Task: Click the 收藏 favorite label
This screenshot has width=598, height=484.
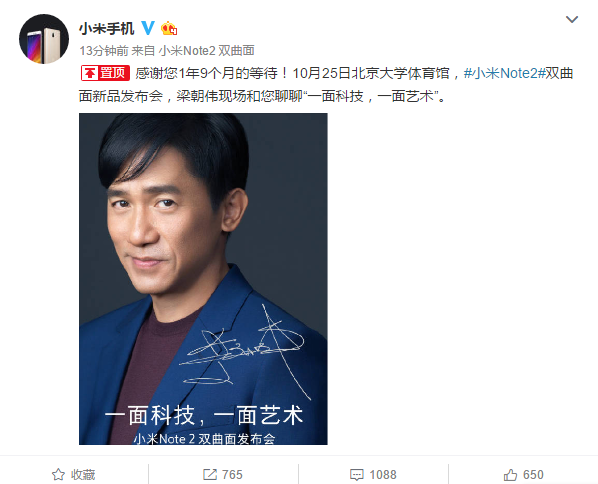Action: click(x=83, y=475)
